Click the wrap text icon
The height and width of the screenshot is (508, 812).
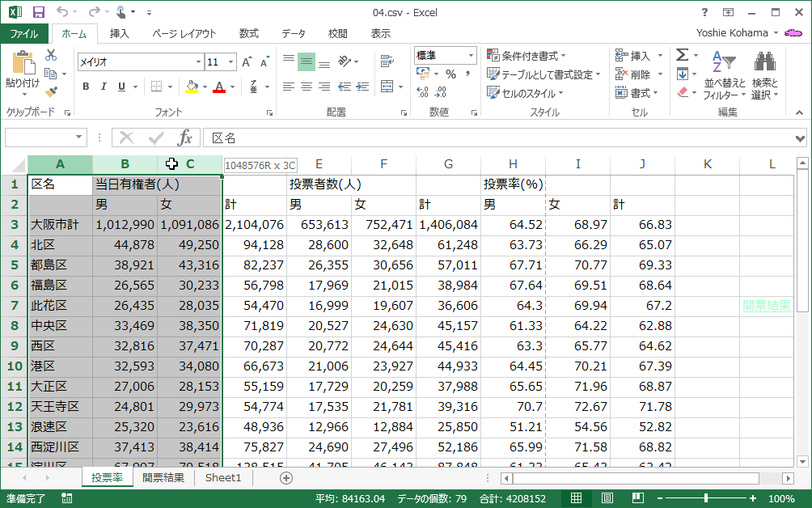coord(387,61)
